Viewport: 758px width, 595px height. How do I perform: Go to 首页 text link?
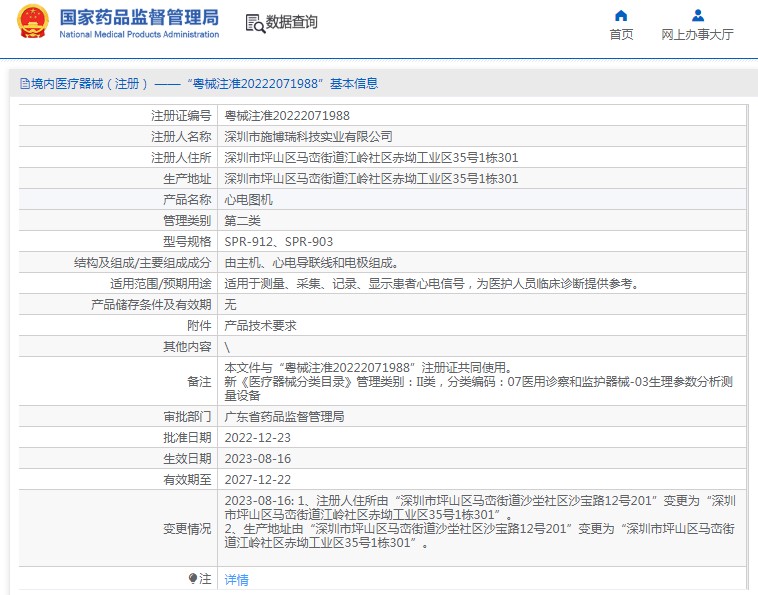point(621,35)
